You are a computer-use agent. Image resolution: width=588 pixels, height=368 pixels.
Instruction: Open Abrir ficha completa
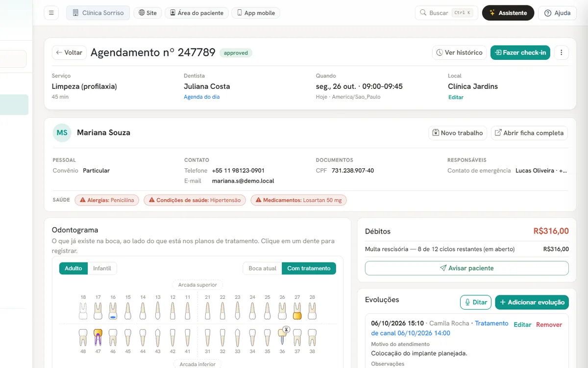click(529, 133)
